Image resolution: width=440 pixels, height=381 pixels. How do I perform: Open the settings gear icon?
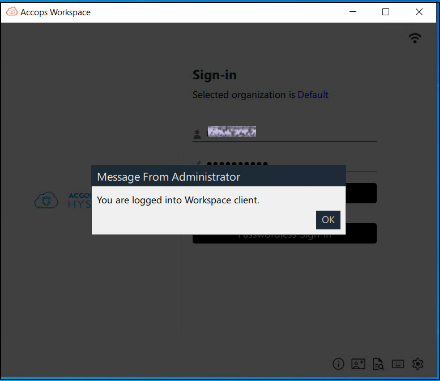pyautogui.click(x=418, y=364)
